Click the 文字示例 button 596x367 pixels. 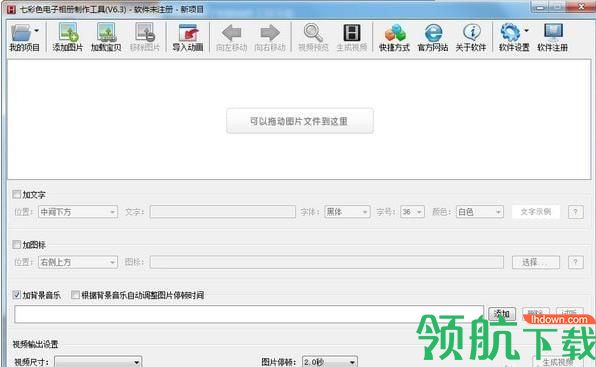536,212
